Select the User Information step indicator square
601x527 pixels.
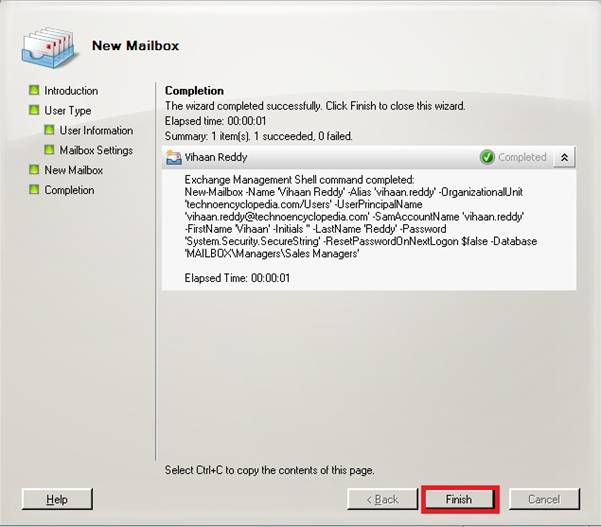pos(49,130)
